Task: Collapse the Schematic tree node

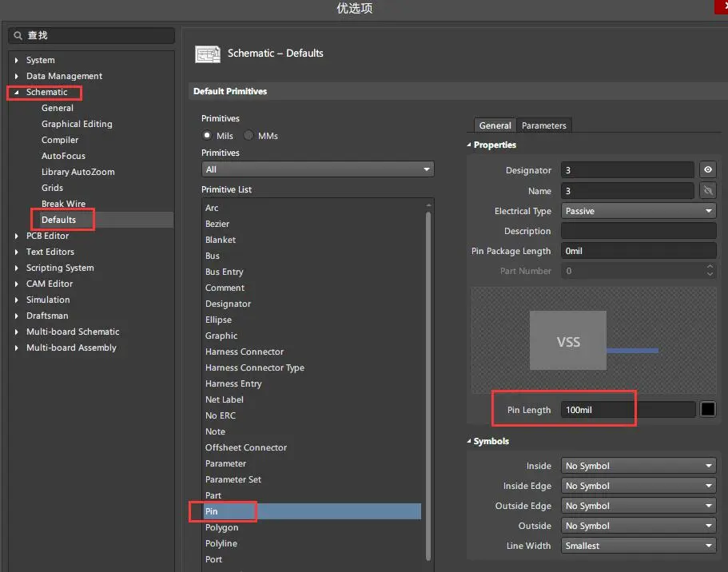Action: coord(17,92)
